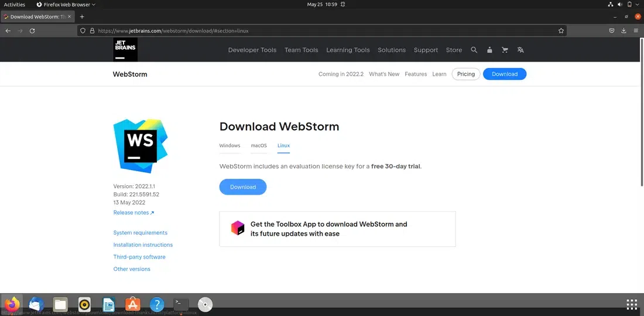This screenshot has width=644, height=316.
Task: Click the shield tracking protection icon
Action: pyautogui.click(x=83, y=31)
